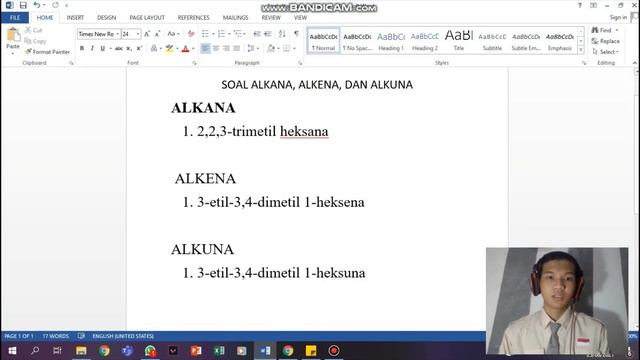Switch to MAILINGS tab
Screen dimensions: 640x360
click(236, 18)
